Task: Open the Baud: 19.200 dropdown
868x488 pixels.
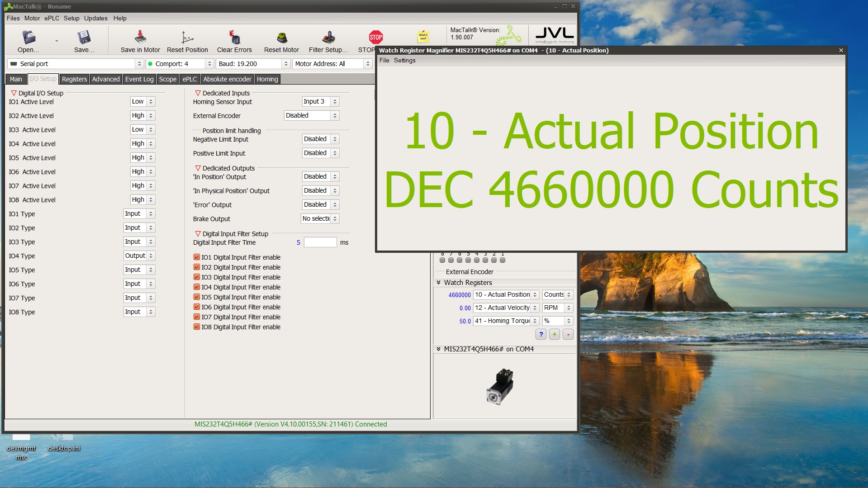Action: click(253, 64)
